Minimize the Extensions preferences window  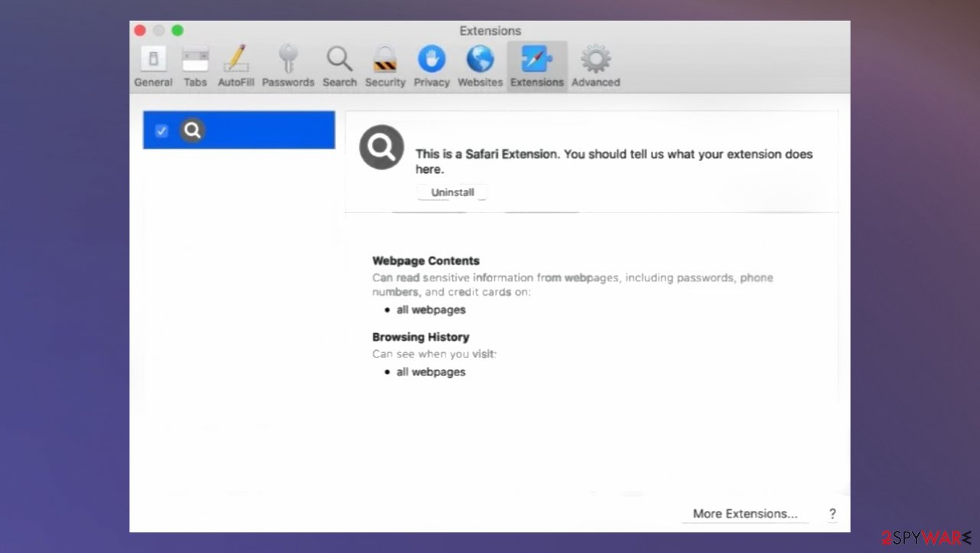tap(158, 30)
